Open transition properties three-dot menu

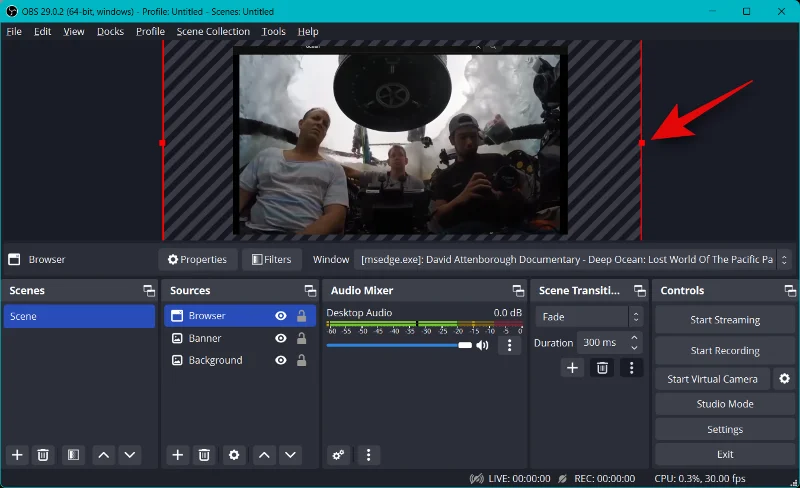tap(632, 368)
